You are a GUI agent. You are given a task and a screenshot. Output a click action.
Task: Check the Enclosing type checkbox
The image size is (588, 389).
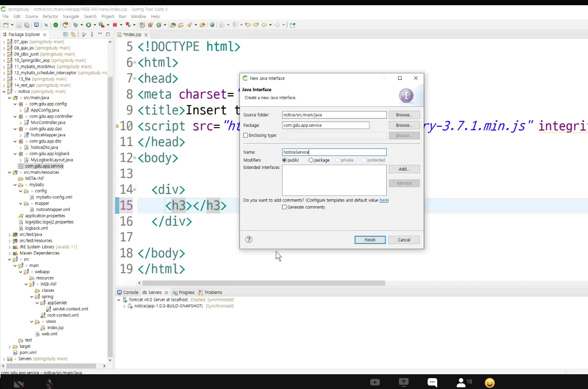click(246, 135)
